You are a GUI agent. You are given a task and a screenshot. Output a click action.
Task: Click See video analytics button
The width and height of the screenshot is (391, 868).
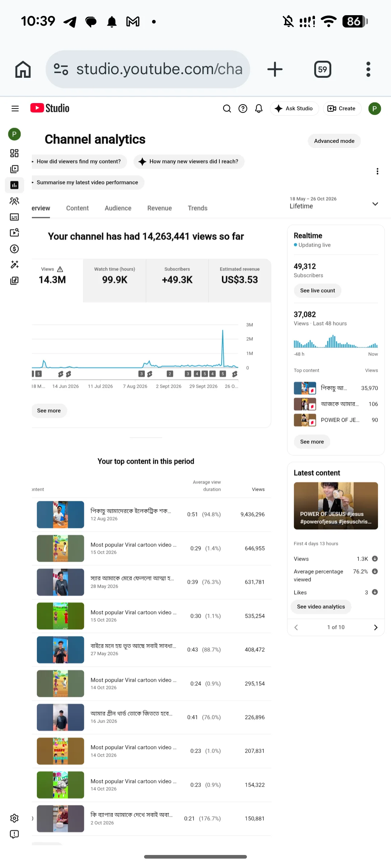tap(321, 607)
